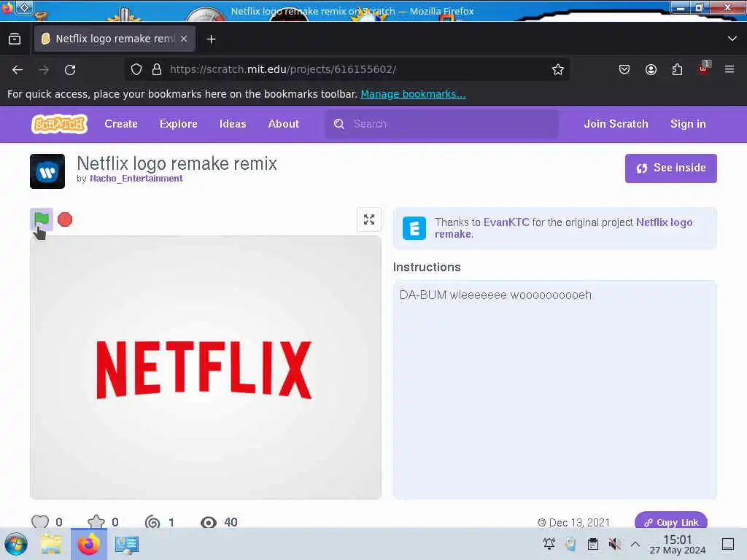Open the Start menu button
Viewport: 747px width, 560px height.
pos(16,544)
